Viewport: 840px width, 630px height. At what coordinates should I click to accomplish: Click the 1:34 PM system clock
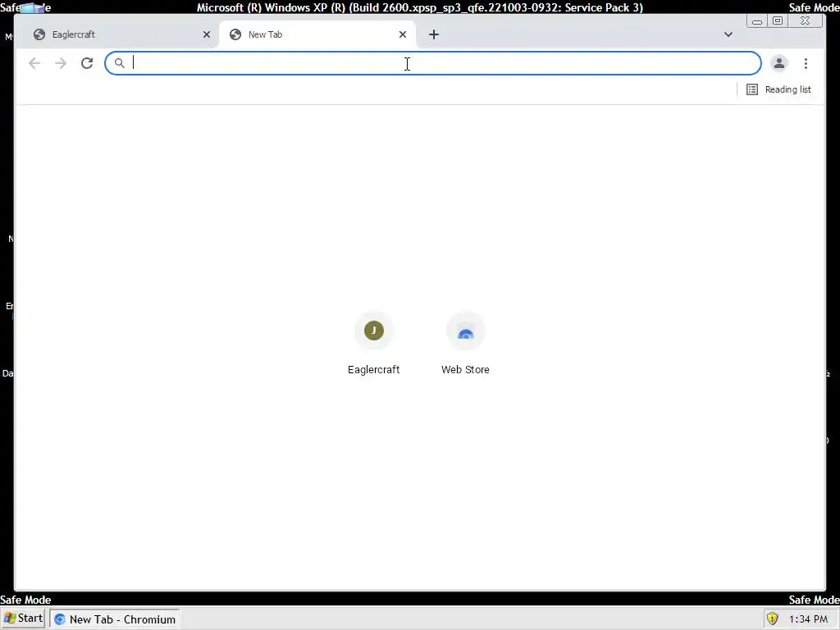coord(808,619)
